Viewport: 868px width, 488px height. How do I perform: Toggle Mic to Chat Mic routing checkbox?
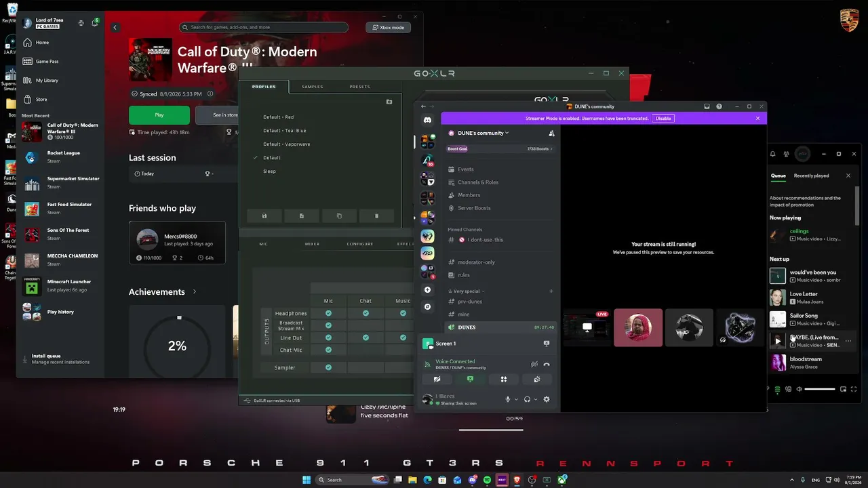pos(328,350)
